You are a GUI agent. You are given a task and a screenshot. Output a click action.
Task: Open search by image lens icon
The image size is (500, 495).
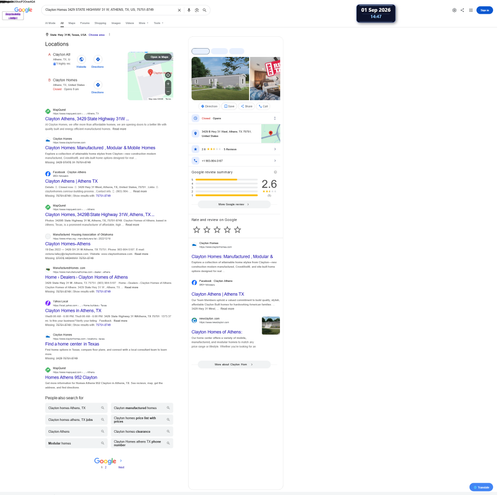click(x=197, y=10)
